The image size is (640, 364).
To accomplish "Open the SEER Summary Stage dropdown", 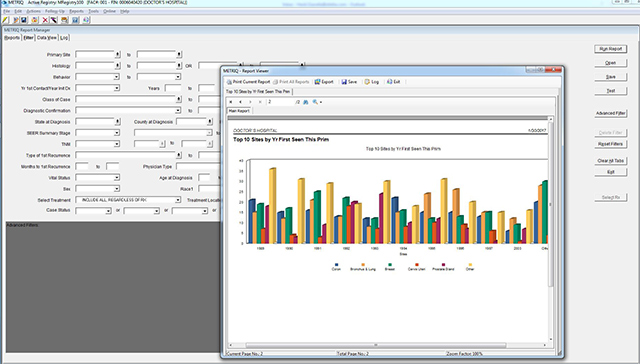I will click(x=117, y=133).
